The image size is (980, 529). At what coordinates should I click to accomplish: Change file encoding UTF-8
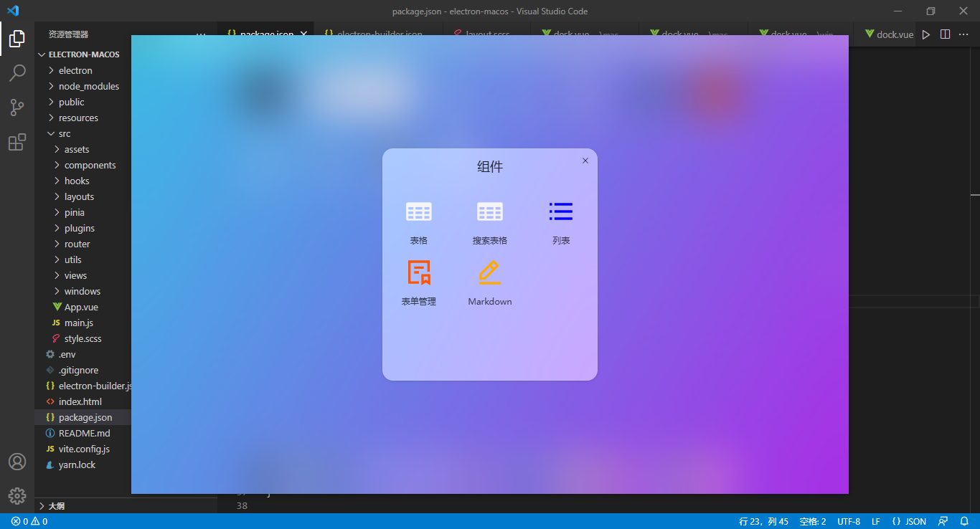point(849,521)
